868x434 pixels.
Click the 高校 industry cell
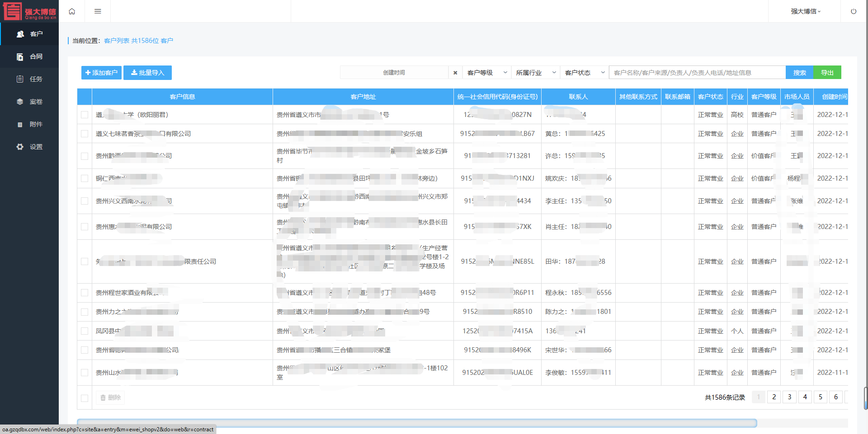pyautogui.click(x=737, y=115)
